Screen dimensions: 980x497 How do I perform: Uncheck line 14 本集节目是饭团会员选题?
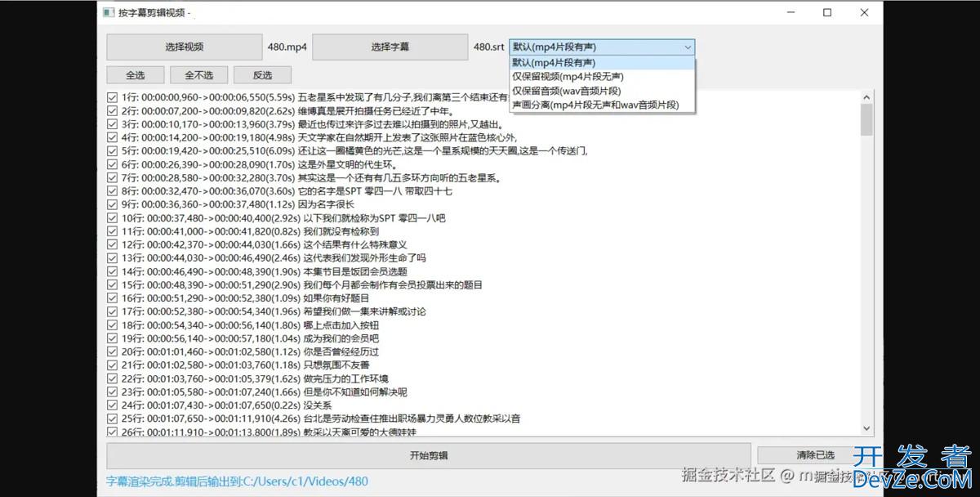(x=113, y=271)
